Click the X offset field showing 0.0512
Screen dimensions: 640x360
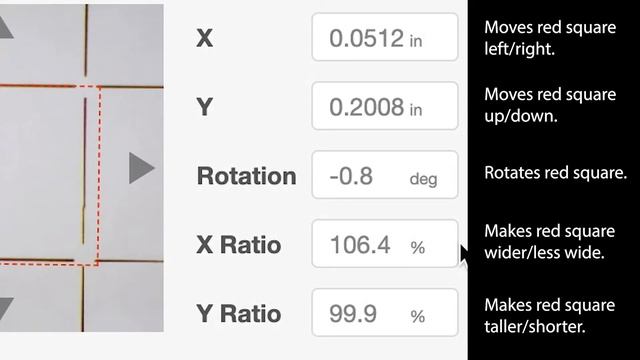[x=384, y=37]
